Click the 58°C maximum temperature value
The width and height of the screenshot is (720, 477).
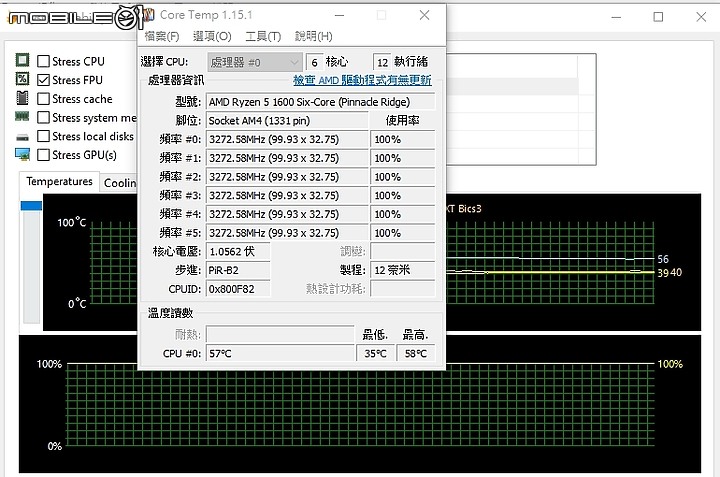[416, 354]
